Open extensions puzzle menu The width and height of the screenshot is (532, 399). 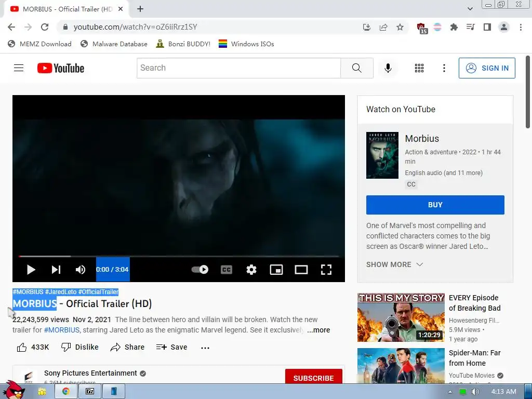(454, 27)
